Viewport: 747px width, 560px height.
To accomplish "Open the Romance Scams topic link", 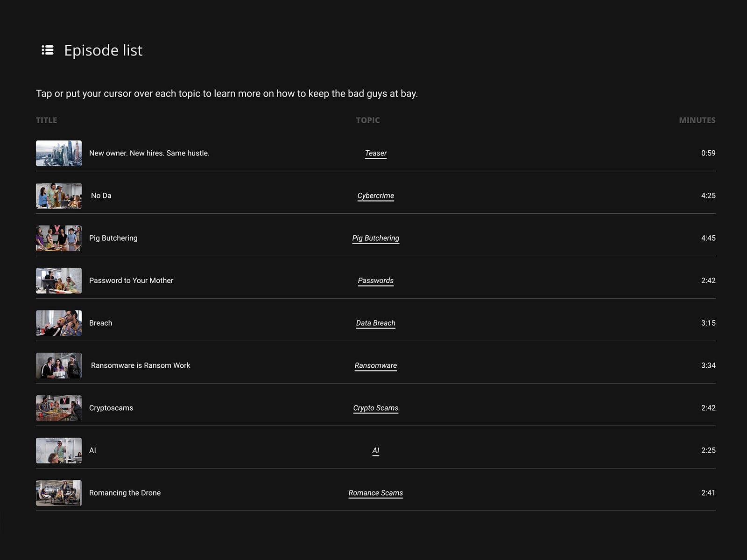I will click(376, 493).
